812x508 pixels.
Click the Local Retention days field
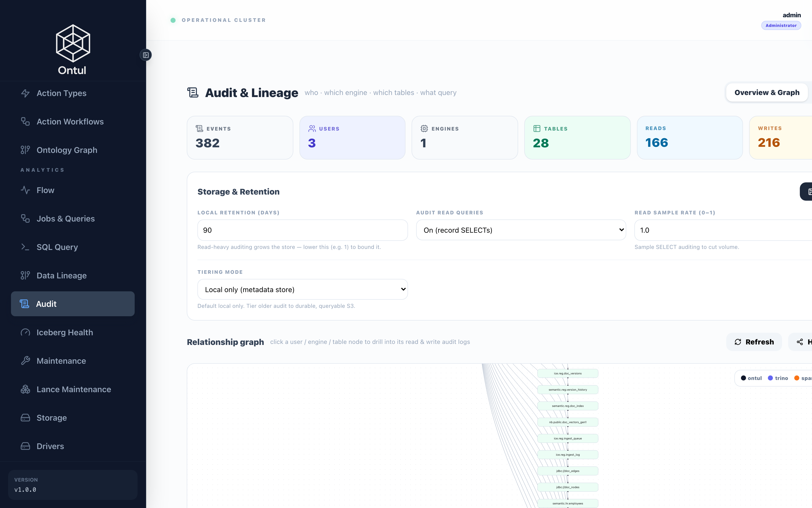(x=303, y=230)
